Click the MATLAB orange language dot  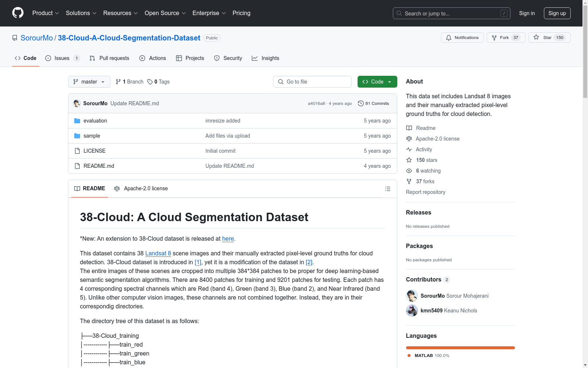[x=409, y=355]
